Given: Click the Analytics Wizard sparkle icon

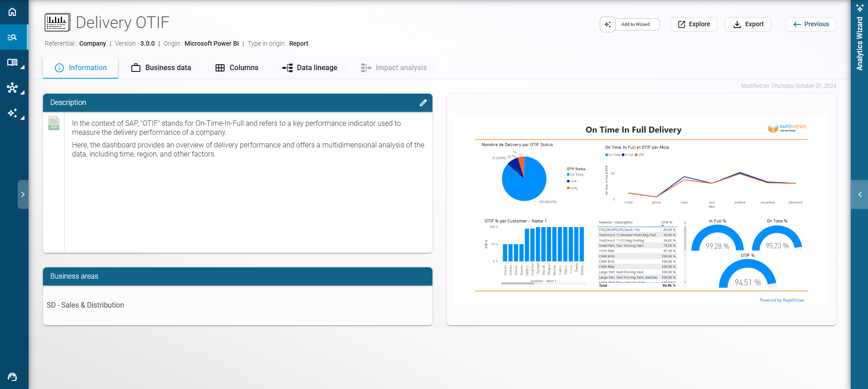Looking at the screenshot, I should pyautogui.click(x=859, y=8).
